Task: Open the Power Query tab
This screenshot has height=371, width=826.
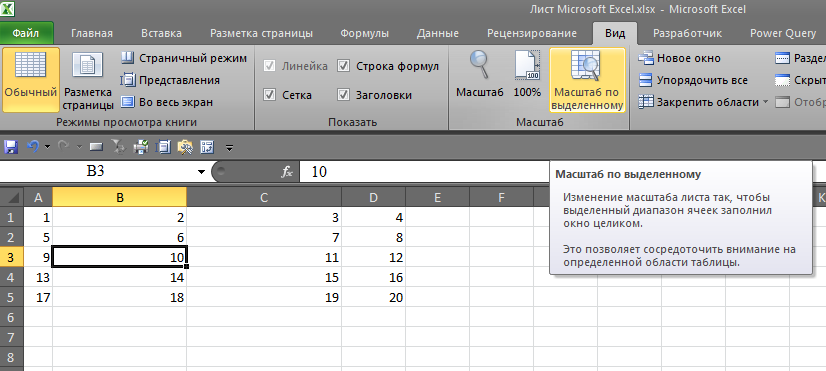Action: click(783, 33)
